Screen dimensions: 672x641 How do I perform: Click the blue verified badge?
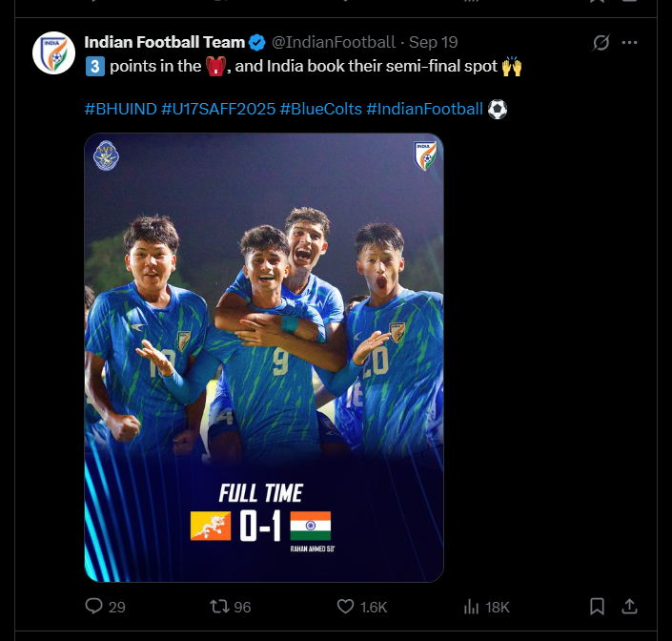click(257, 42)
